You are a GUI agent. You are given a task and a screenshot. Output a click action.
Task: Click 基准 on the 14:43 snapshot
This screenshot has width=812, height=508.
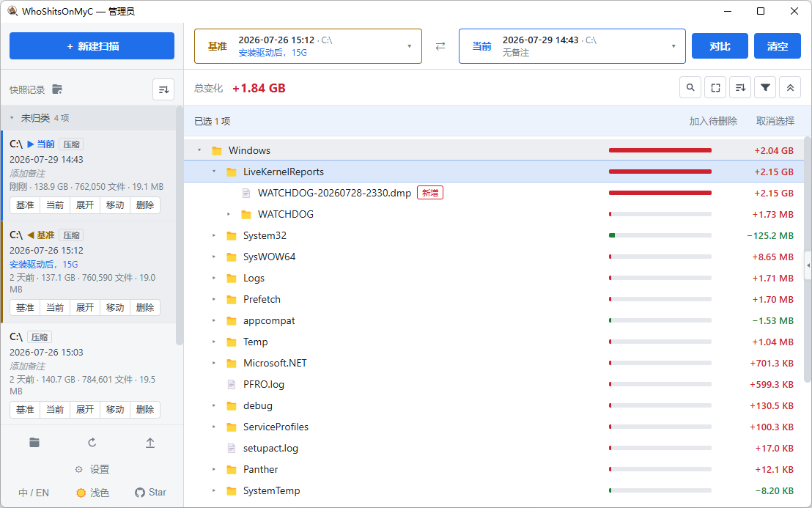pos(25,205)
